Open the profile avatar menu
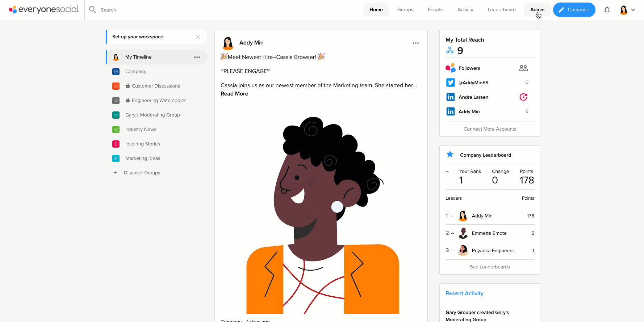The width and height of the screenshot is (644, 322). (x=628, y=10)
